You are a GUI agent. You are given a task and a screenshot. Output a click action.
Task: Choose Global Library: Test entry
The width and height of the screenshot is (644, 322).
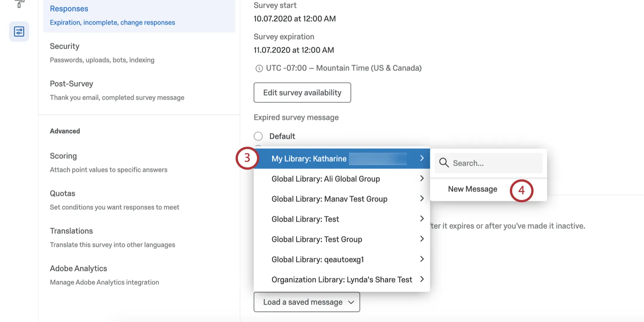305,219
